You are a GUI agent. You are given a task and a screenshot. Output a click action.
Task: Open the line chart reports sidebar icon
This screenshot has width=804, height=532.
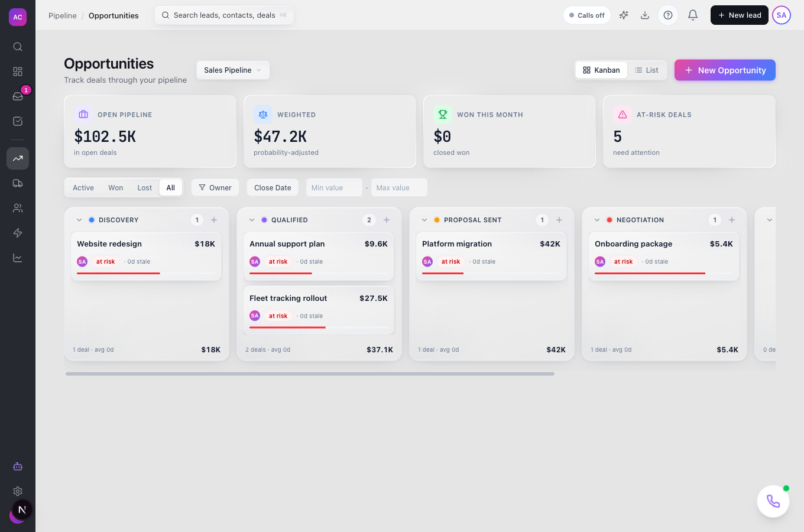[x=18, y=258]
